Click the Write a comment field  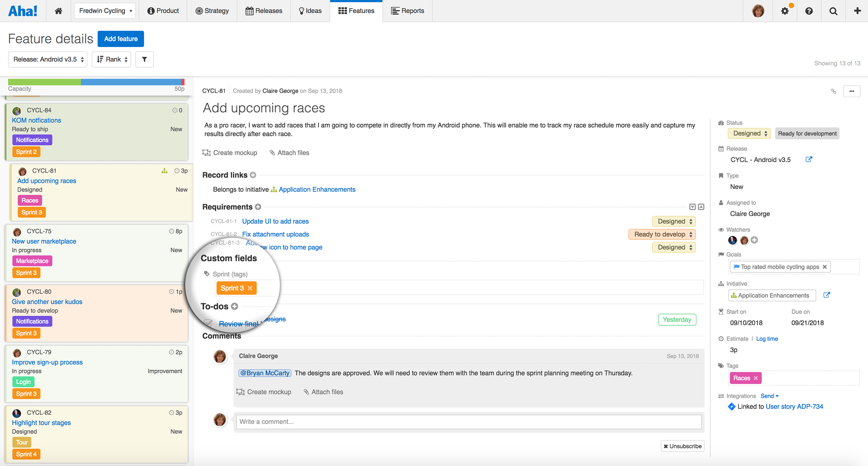[x=468, y=422]
